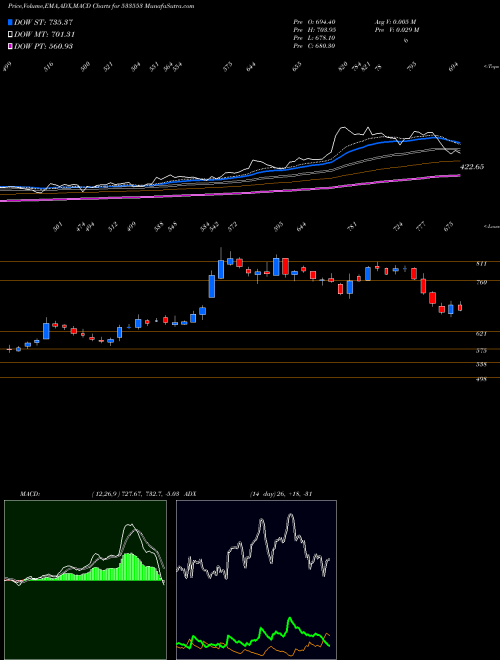
Task: Click the 422.65 EMA value label
Action: coord(472,167)
